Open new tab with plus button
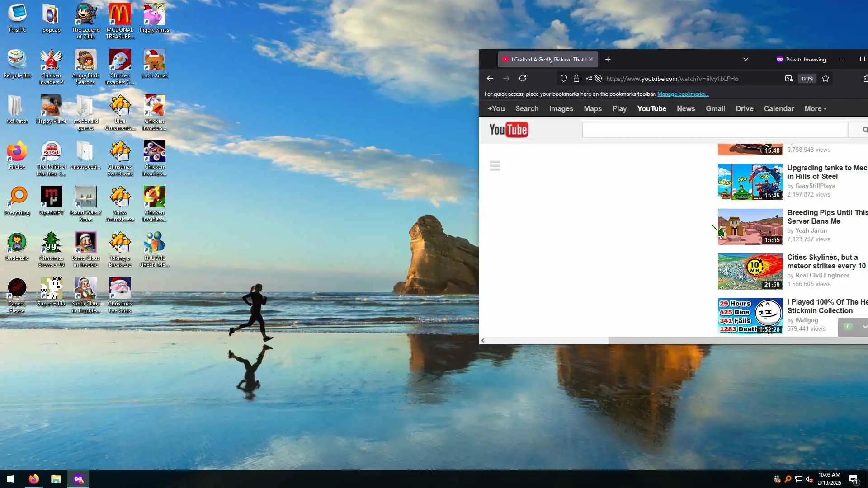The image size is (868, 488). pos(608,59)
